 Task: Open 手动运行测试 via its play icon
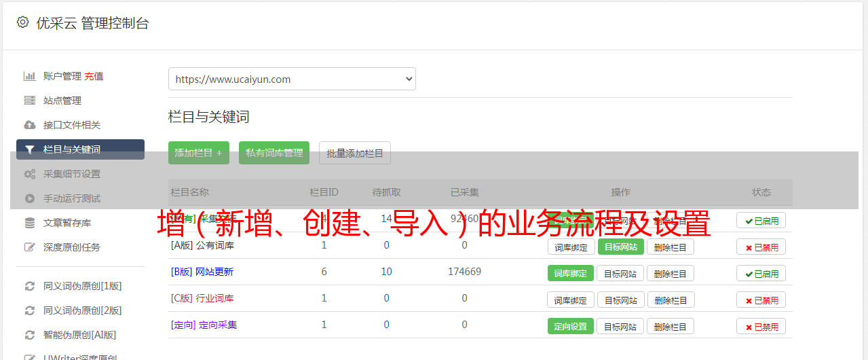tap(29, 198)
